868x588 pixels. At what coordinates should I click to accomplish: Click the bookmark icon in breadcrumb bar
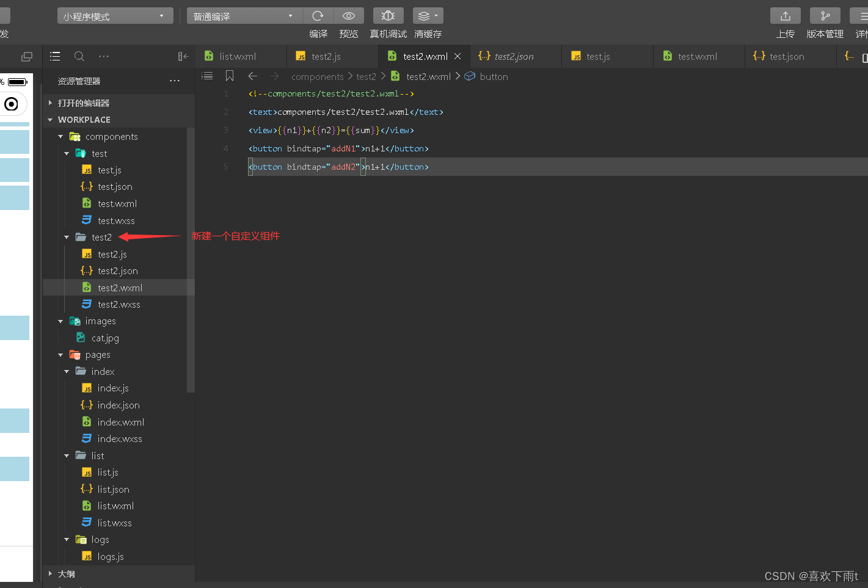point(230,76)
